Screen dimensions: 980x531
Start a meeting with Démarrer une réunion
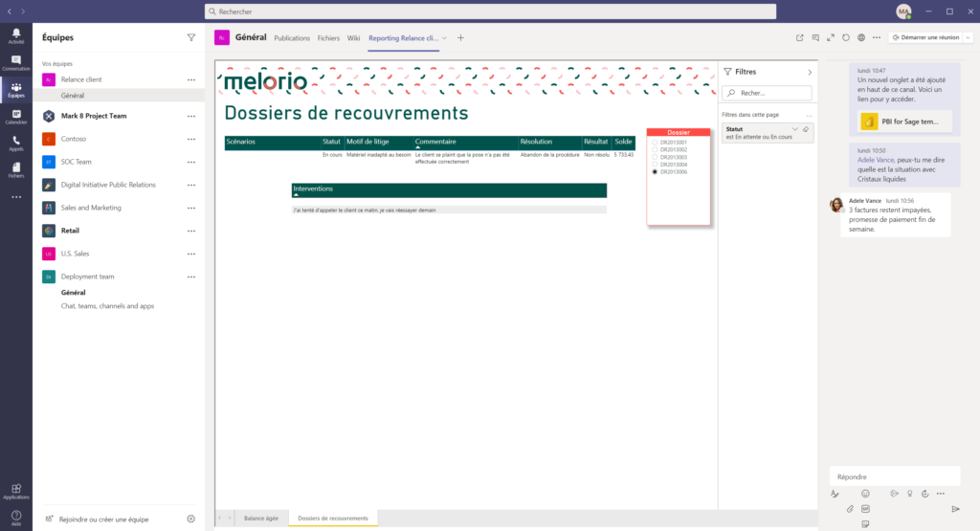[x=926, y=38]
